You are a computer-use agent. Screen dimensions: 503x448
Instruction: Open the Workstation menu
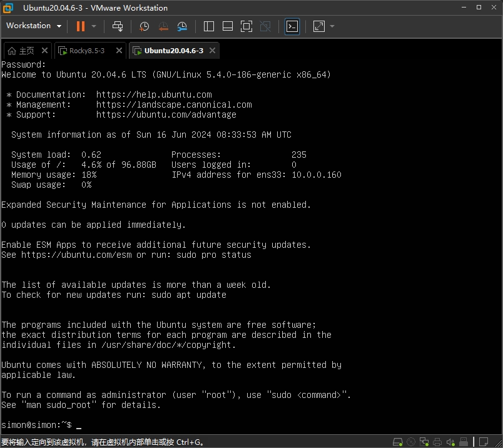[x=34, y=26]
